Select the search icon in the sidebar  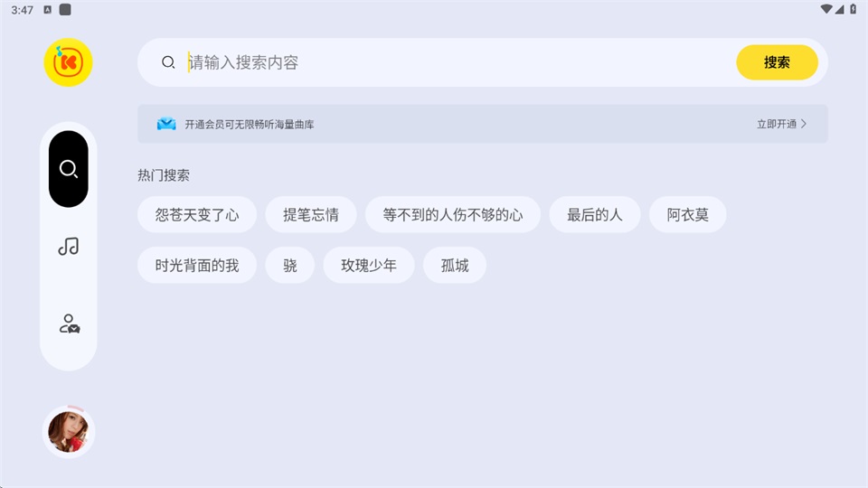click(x=68, y=169)
